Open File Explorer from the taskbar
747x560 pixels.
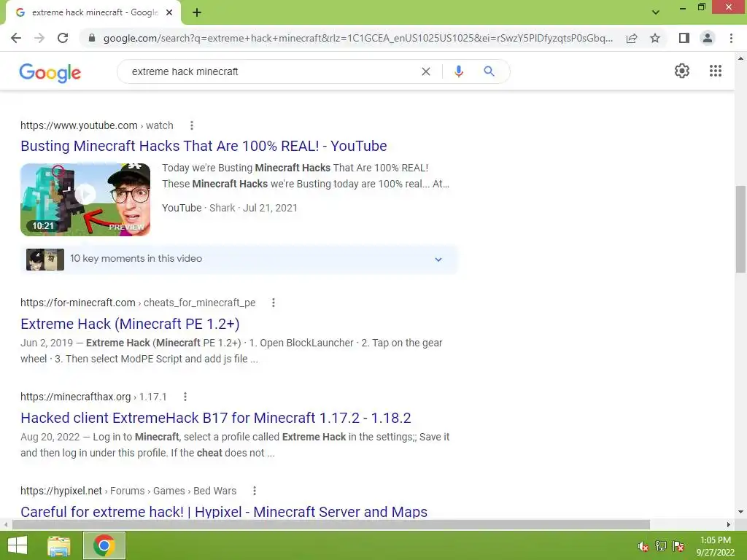pyautogui.click(x=59, y=545)
